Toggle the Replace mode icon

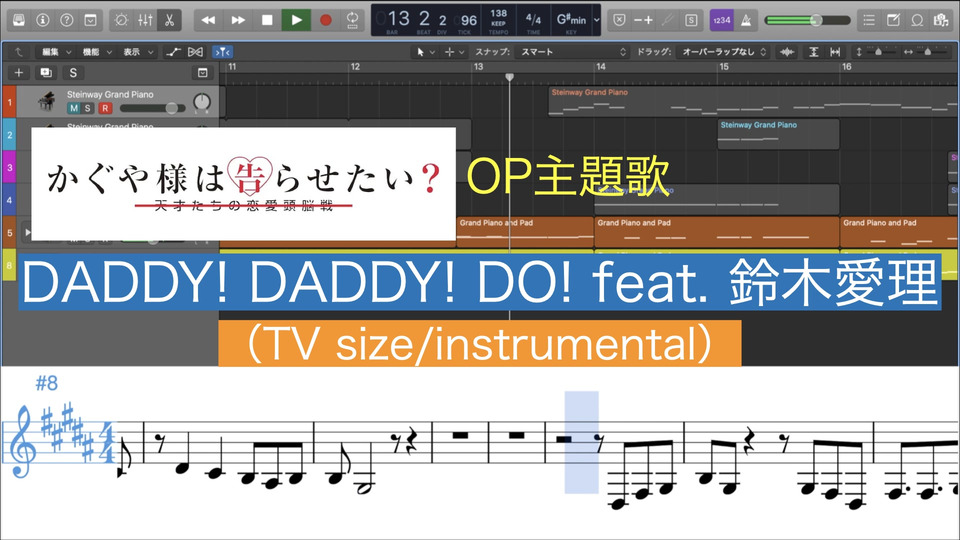[x=620, y=20]
